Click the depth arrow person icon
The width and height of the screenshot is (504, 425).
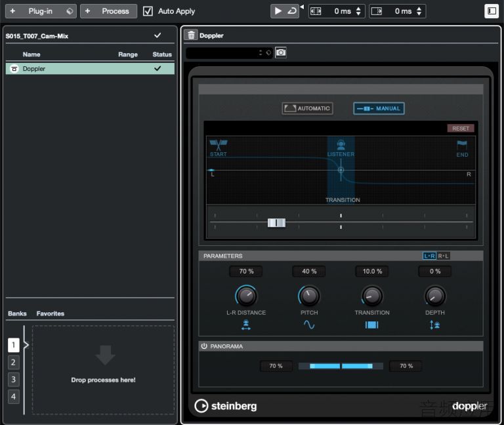pyautogui.click(x=435, y=325)
